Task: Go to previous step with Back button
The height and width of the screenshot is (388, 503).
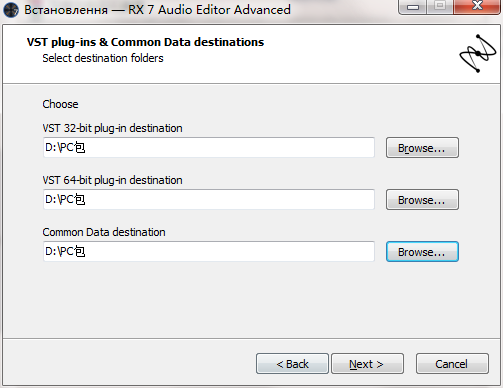Action: pos(292,364)
